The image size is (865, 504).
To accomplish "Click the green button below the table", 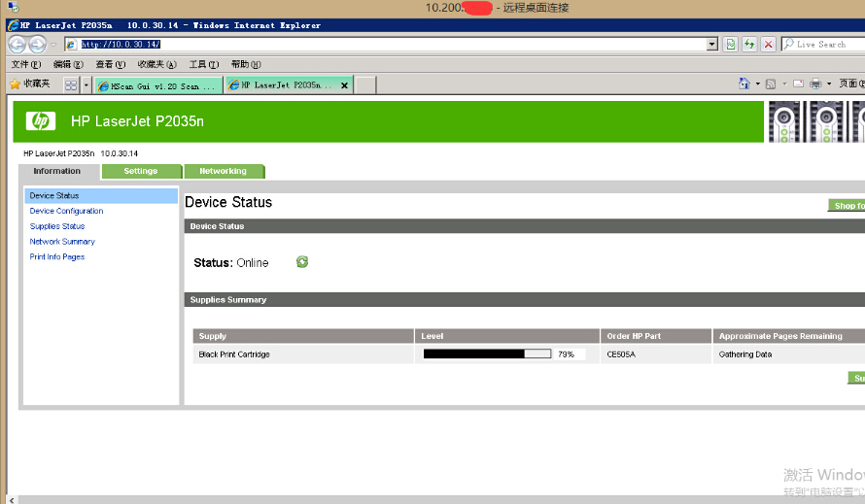I will coord(856,378).
